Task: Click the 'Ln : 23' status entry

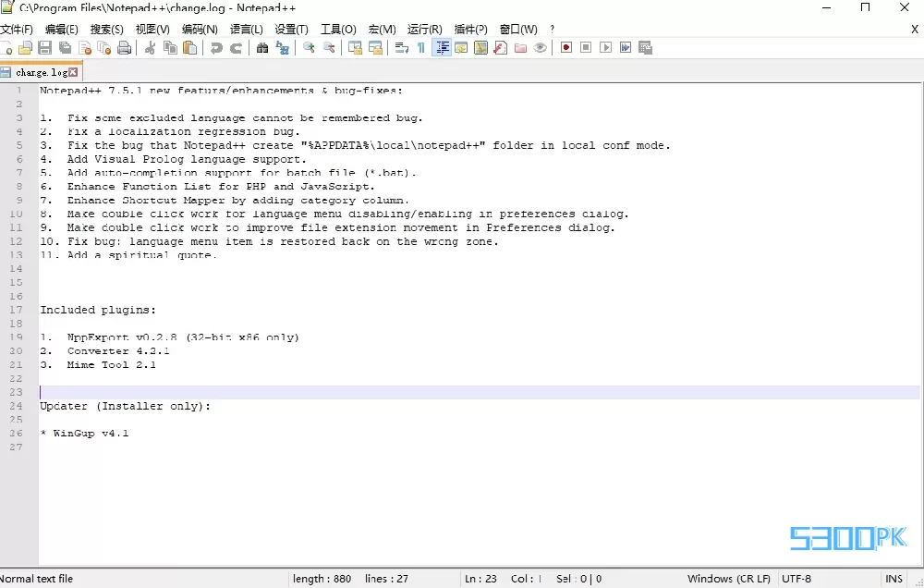Action: 480,579
